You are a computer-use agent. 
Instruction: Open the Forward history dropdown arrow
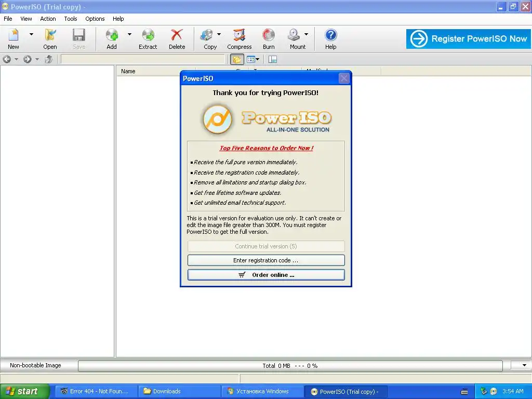click(37, 59)
